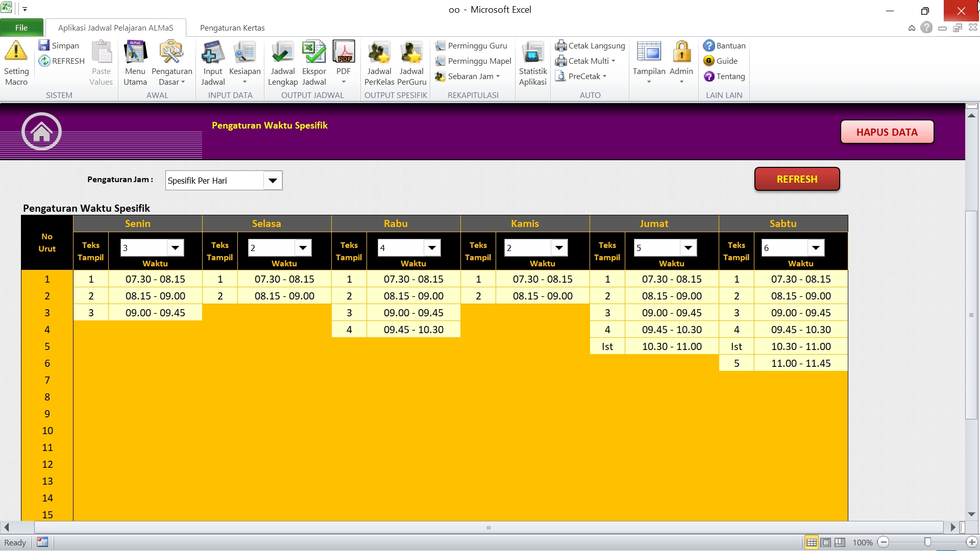Expand the Pengaturan Jam dropdown

pyautogui.click(x=273, y=181)
